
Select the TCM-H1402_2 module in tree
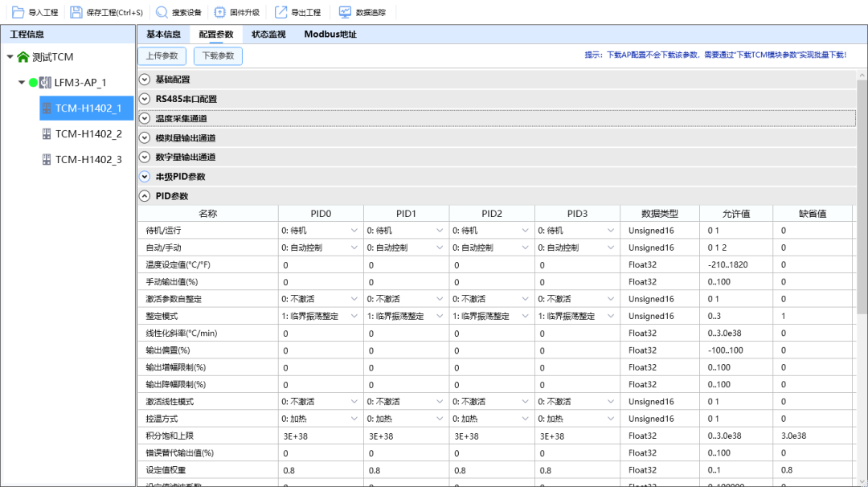coord(88,133)
